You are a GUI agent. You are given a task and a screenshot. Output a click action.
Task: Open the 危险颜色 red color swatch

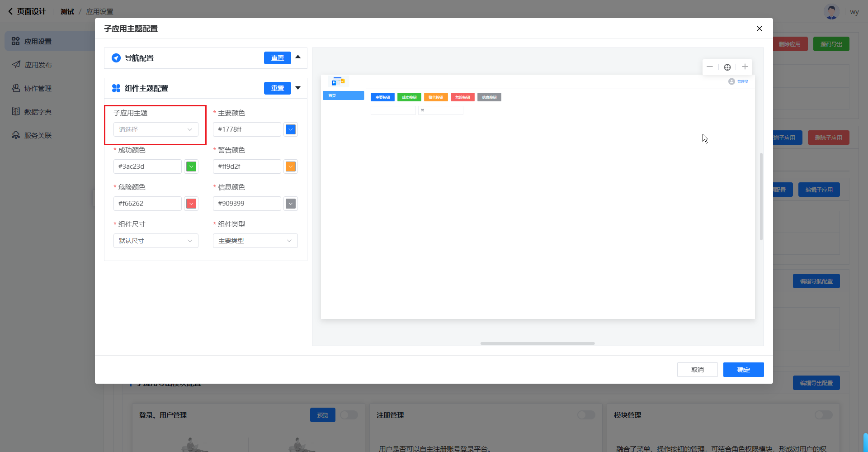(191, 204)
